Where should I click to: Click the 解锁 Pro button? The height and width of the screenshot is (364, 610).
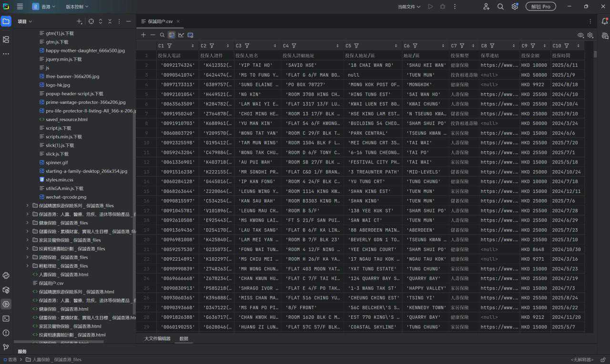540,7
